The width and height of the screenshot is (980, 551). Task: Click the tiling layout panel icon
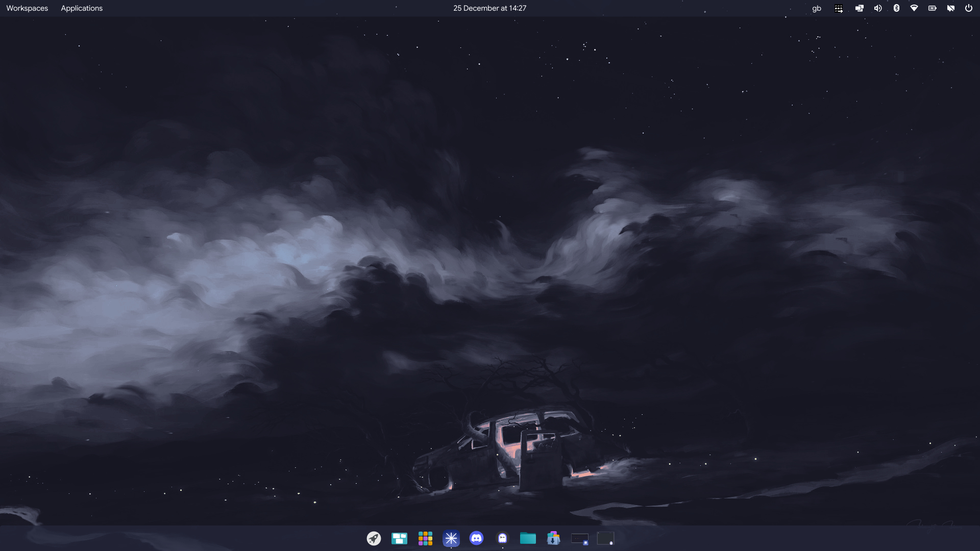click(839, 8)
